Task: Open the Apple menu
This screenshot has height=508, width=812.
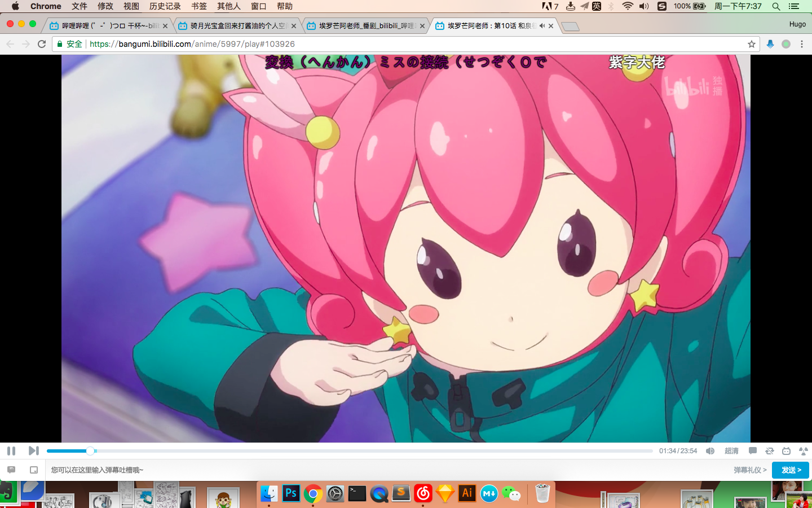Action: tap(15, 6)
